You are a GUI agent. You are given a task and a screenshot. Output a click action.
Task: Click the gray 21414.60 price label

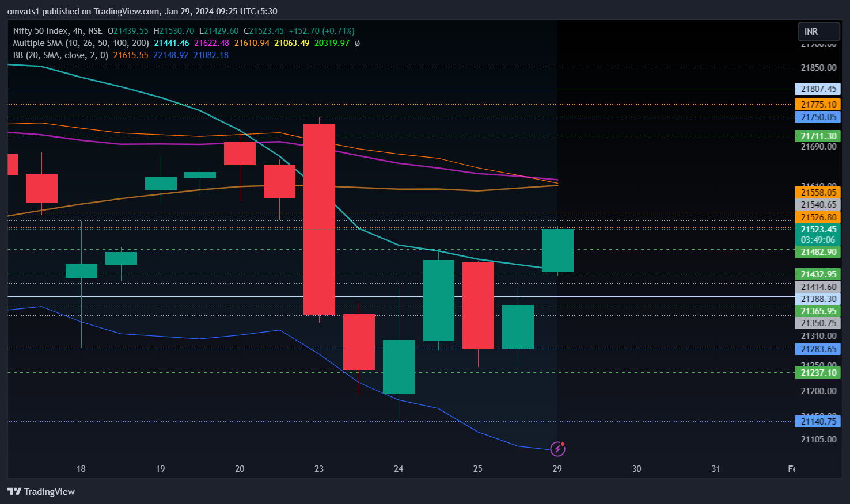pos(818,287)
